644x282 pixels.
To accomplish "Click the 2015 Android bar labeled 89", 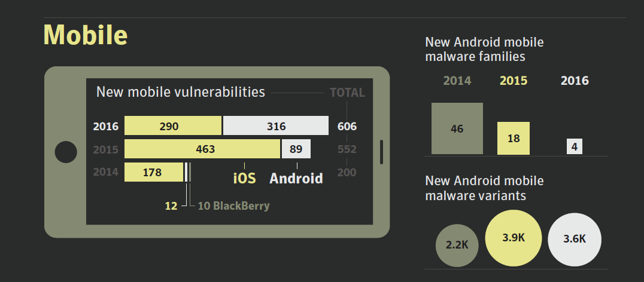I will pyautogui.click(x=296, y=149).
